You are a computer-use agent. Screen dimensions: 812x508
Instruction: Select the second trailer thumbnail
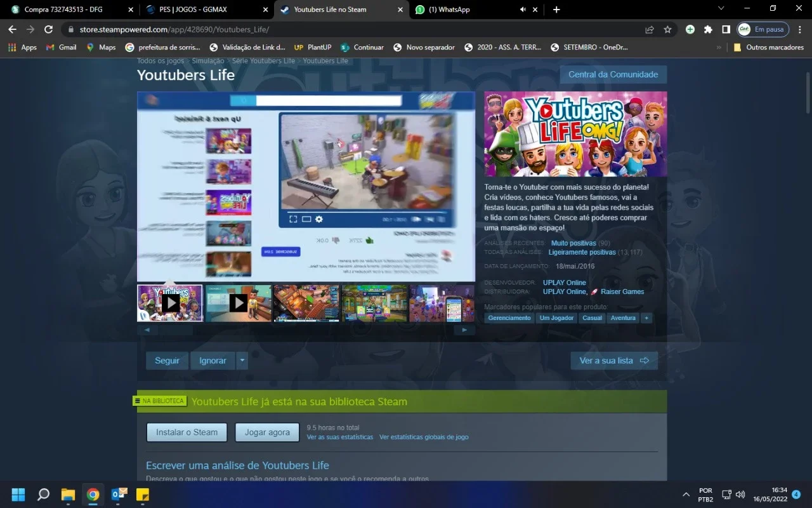[239, 303]
